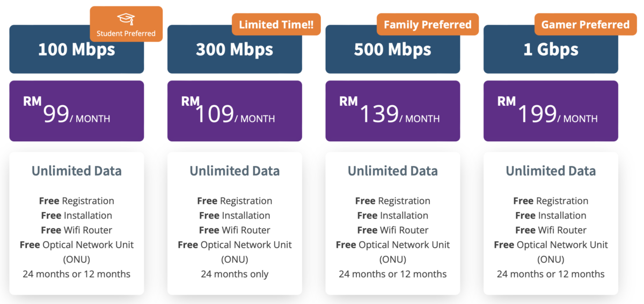Click Unlimited Data in the 300 Mbps card
This screenshot has width=644, height=304.
coord(235,171)
